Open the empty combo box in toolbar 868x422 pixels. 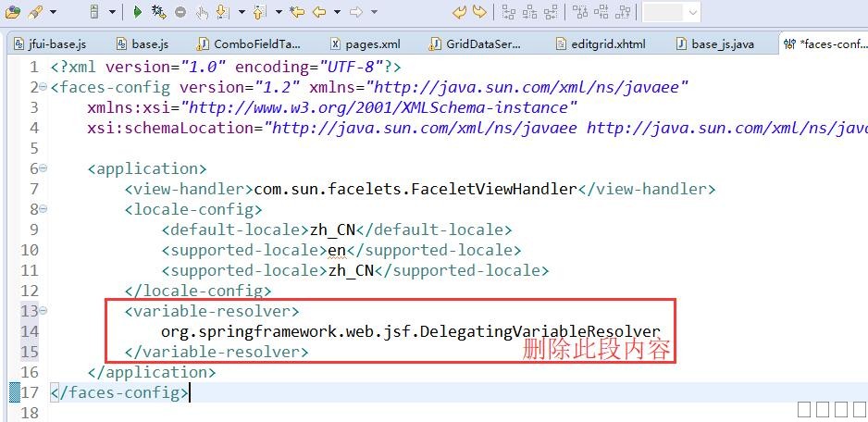point(671,12)
